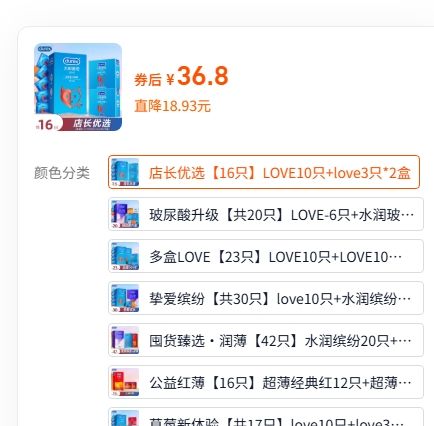Click the 颜色分类 label
The image size is (434, 426).
[x=62, y=173]
